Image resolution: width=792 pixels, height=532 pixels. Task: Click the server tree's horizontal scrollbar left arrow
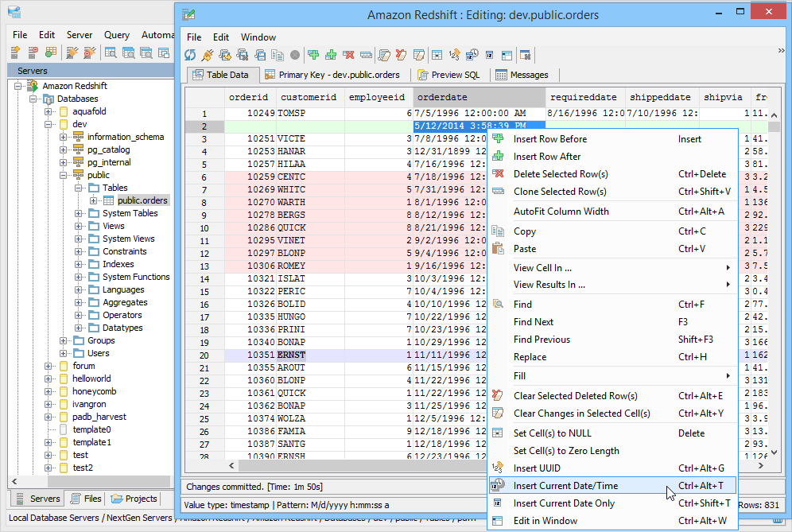14,481
